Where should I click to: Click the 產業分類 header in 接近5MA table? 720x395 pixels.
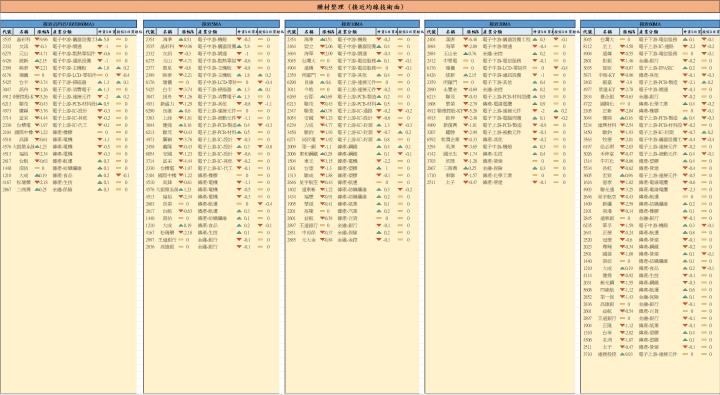(x=217, y=32)
